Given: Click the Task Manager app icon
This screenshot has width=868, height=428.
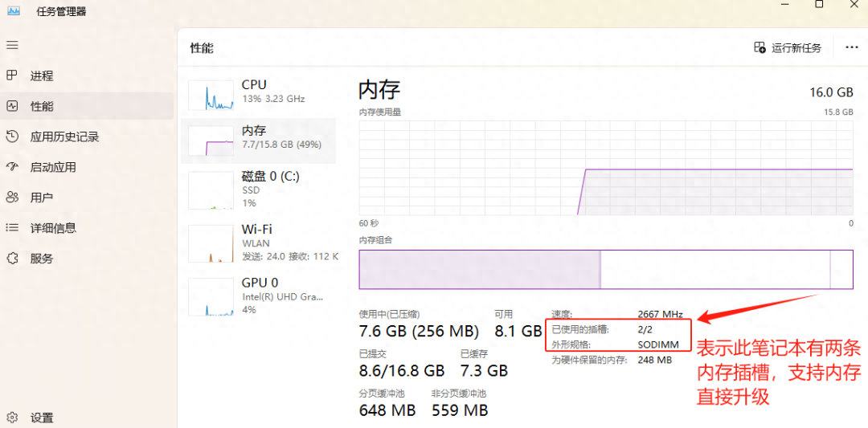Looking at the screenshot, I should point(14,11).
